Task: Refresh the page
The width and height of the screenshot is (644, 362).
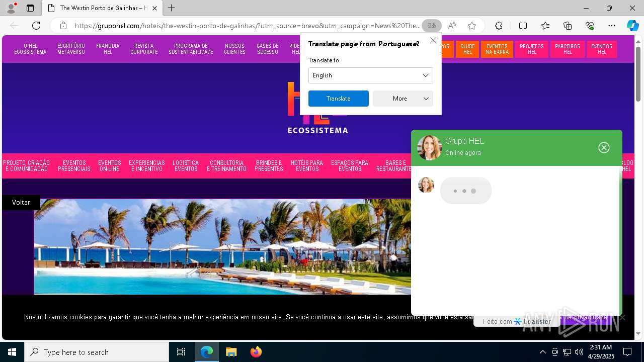Action: (x=36, y=26)
